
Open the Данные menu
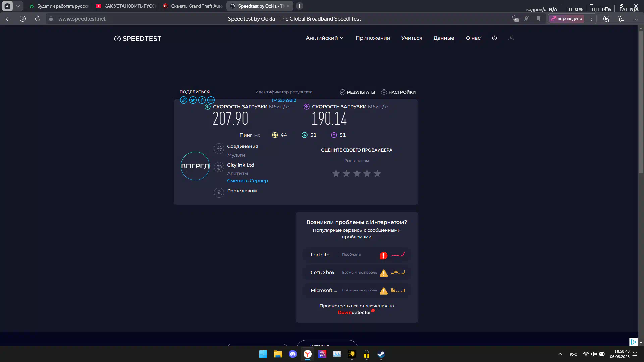[444, 38]
